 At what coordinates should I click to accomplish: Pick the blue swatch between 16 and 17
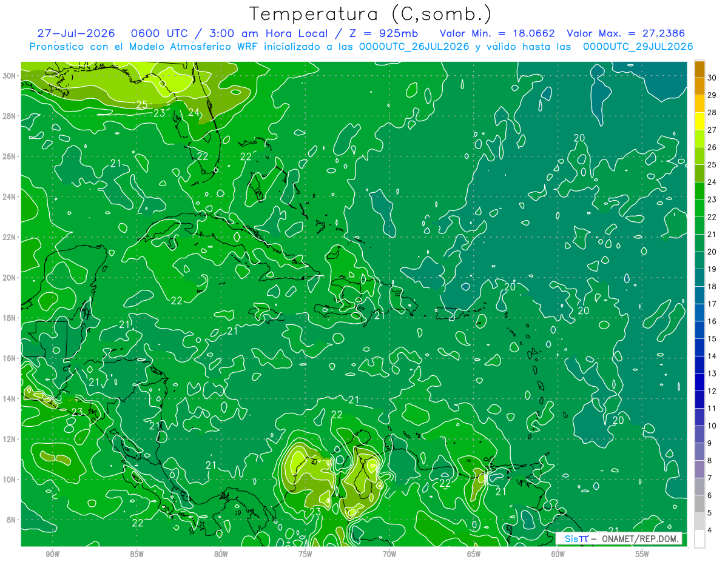(699, 313)
